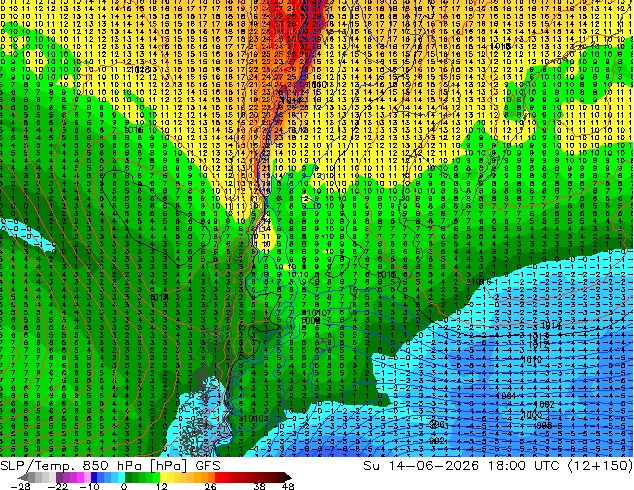Click the 48 legend value
Image resolution: width=634 pixels, height=490 pixels.
click(x=288, y=486)
